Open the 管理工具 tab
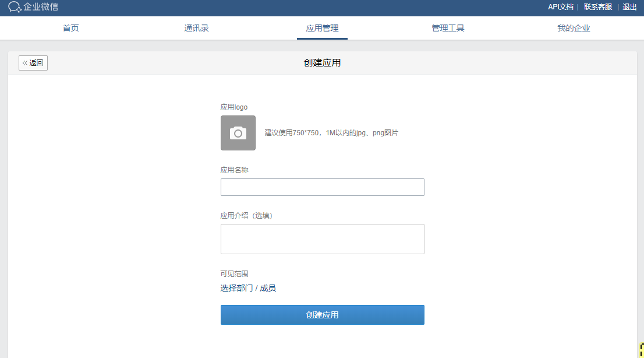The image size is (644, 358). coord(448,28)
